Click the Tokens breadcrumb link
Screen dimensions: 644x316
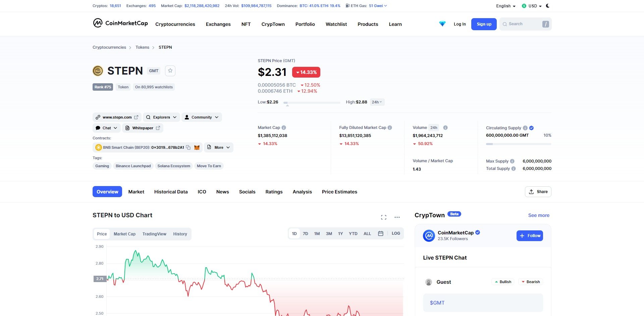(x=142, y=47)
